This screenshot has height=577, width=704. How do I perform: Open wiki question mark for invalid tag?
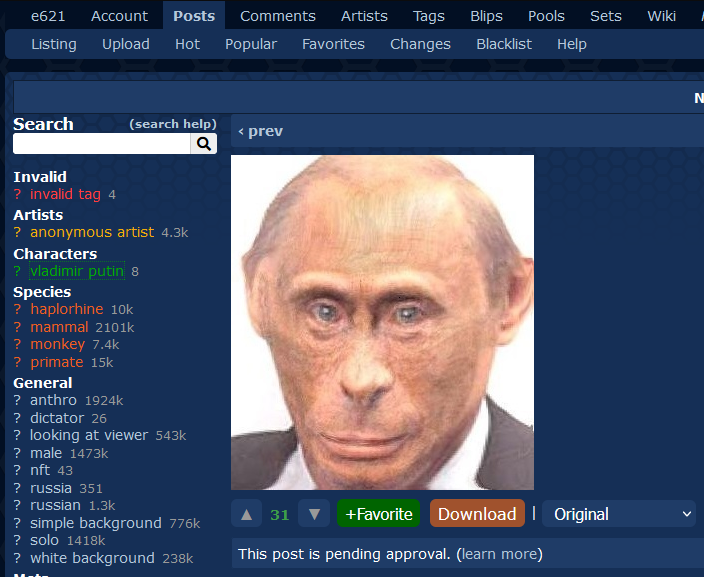click(x=17, y=194)
